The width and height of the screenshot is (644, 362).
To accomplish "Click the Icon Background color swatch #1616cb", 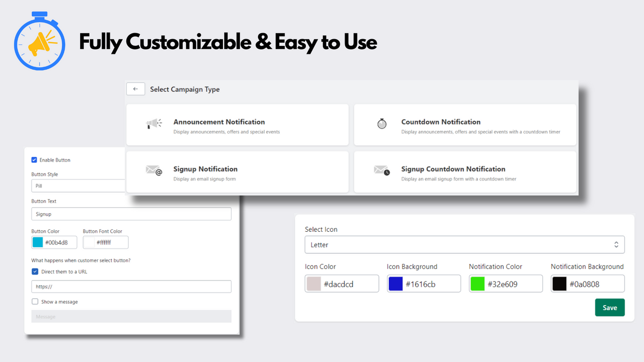I will pyautogui.click(x=396, y=283).
